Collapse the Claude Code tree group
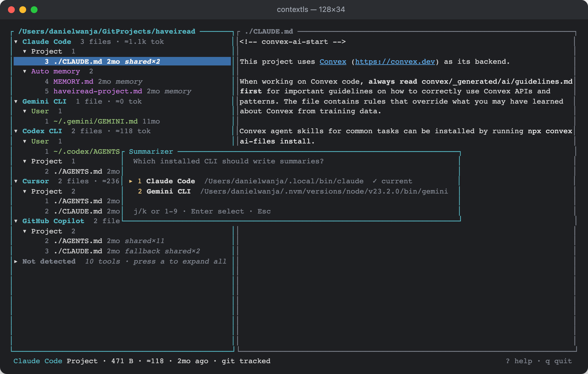Image resolution: width=588 pixels, height=374 pixels. coord(16,42)
